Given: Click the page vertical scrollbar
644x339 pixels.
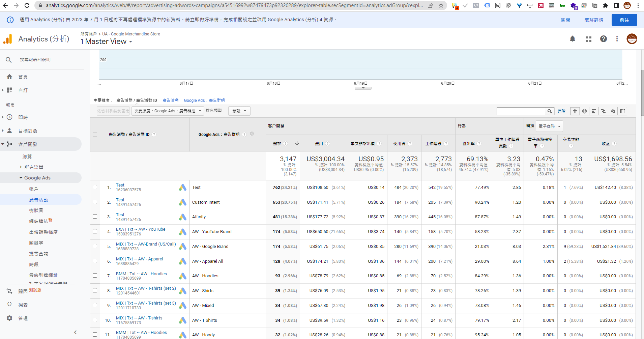Looking at the screenshot, I should coord(642,93).
